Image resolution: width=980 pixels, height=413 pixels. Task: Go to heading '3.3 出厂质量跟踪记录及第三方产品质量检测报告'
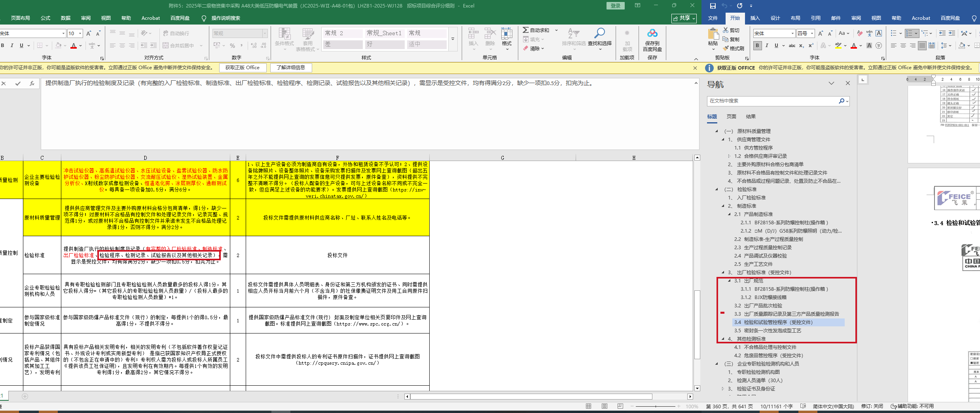click(787, 314)
